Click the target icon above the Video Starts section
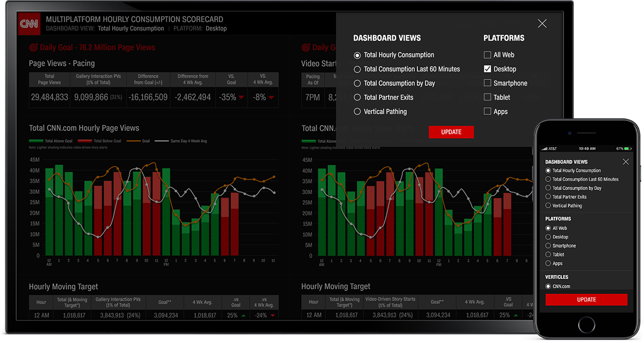Screen dimensions: 644x343 [306, 47]
